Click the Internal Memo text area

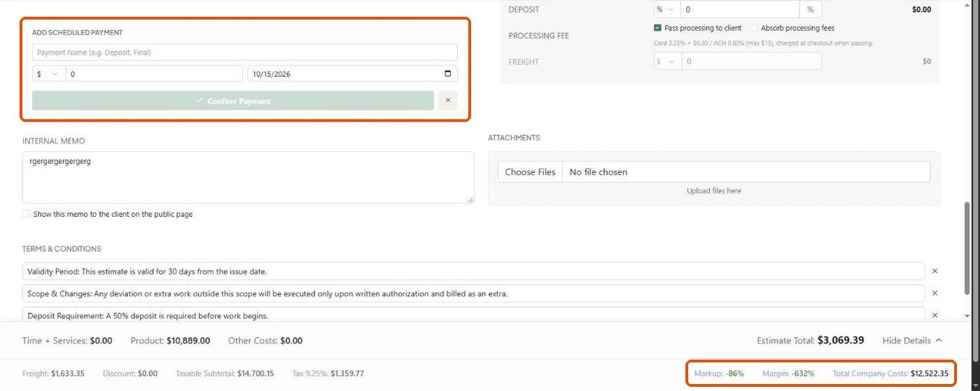pos(248,178)
